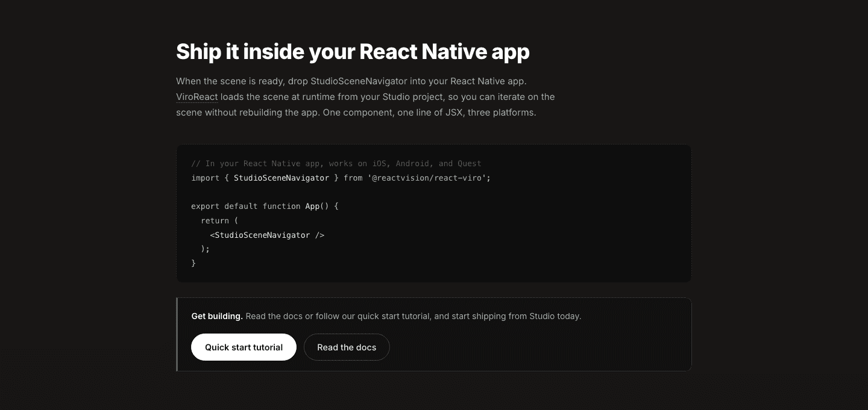
Task: Click the 'return (' code line
Action: pos(219,221)
